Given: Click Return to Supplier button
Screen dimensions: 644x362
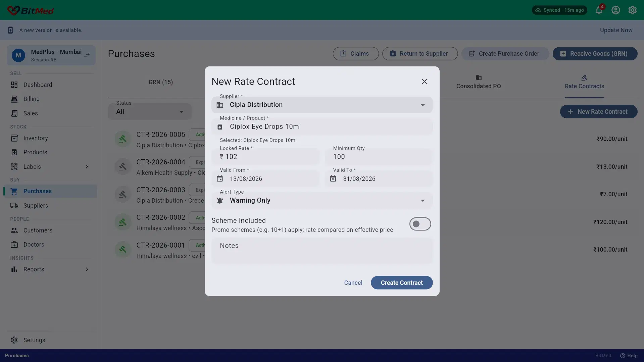Looking at the screenshot, I should pos(420,54).
